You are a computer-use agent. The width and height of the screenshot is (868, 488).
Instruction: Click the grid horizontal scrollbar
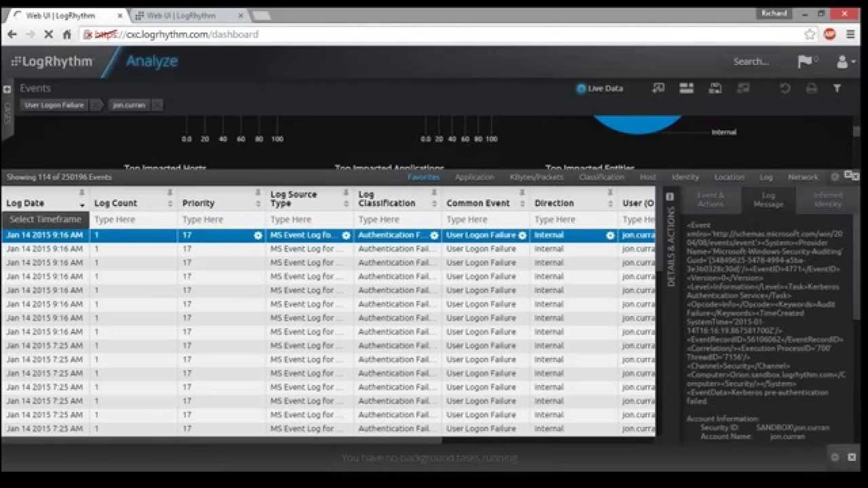pyautogui.click(x=221, y=440)
